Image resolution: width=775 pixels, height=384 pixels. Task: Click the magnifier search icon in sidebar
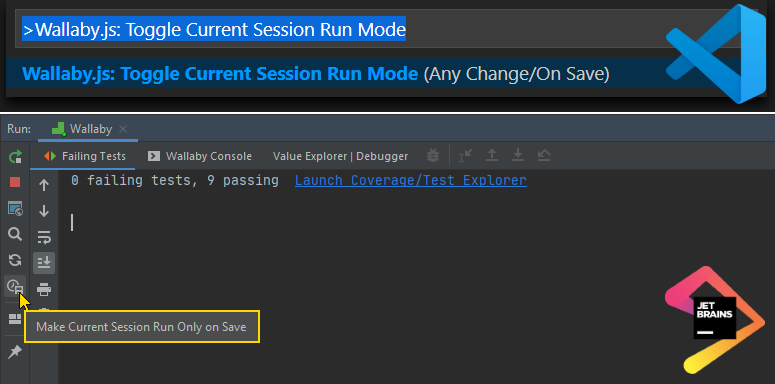[15, 234]
